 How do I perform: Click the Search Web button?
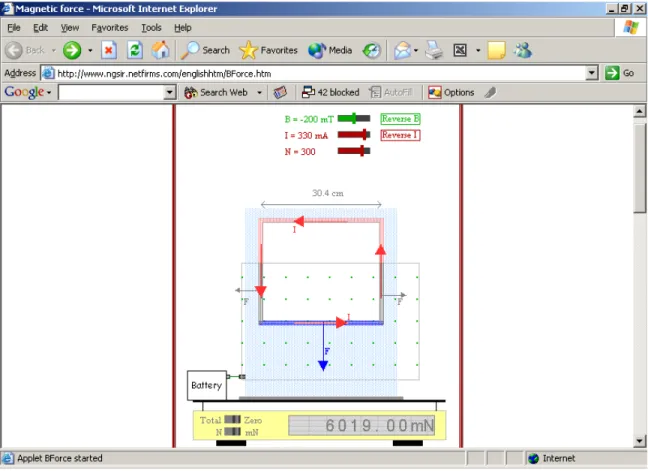tap(216, 92)
